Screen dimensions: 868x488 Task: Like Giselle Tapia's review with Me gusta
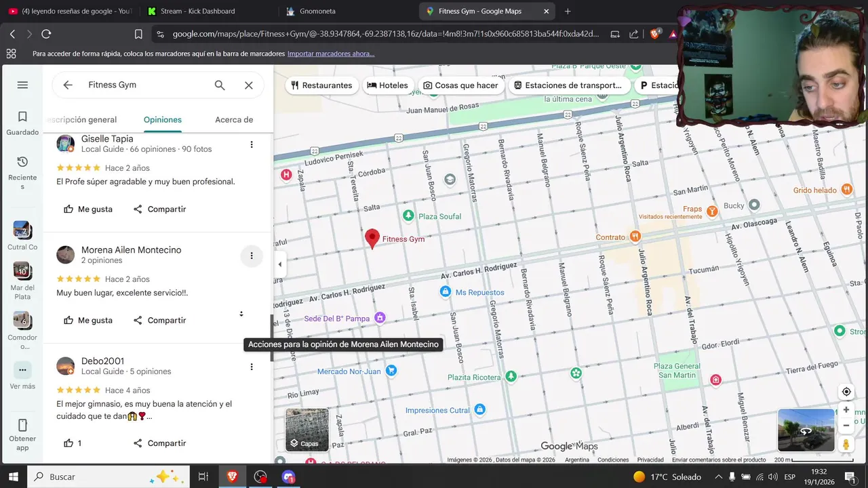tap(88, 209)
